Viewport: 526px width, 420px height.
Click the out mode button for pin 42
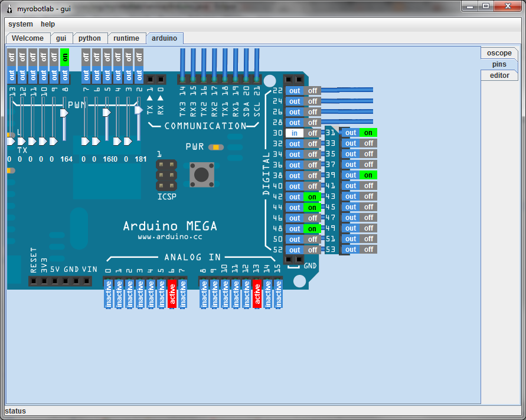pos(295,197)
